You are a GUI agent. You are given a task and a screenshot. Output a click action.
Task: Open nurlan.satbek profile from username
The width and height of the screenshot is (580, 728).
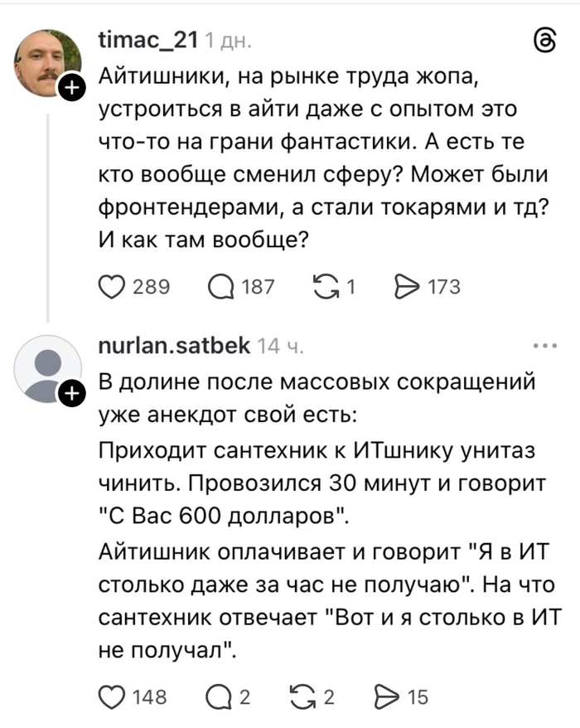coord(175,346)
